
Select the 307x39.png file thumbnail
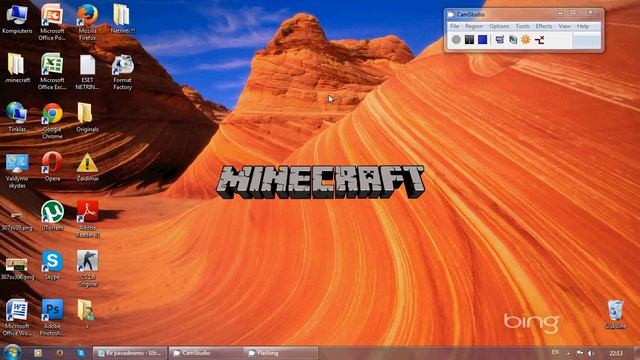[x=17, y=222]
